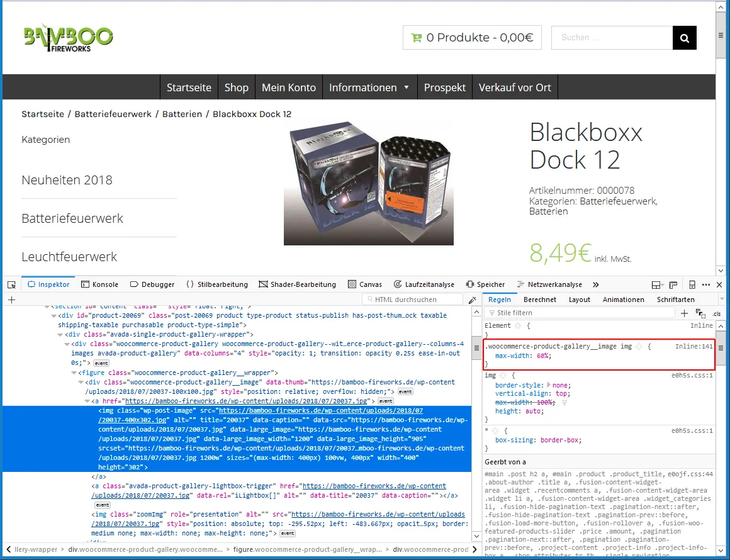The image size is (730, 560).
Task: Show more developer tools tabs chevron
Action: pyautogui.click(x=595, y=284)
